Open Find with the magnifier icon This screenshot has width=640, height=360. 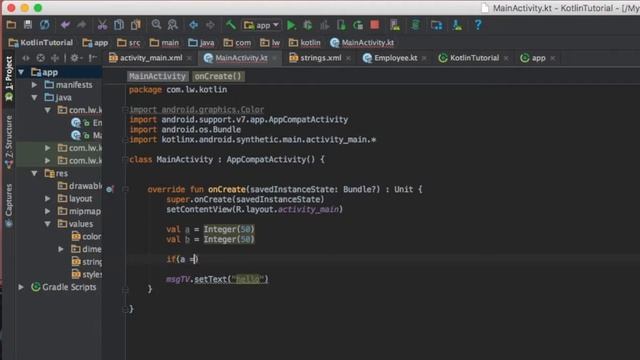point(156,25)
